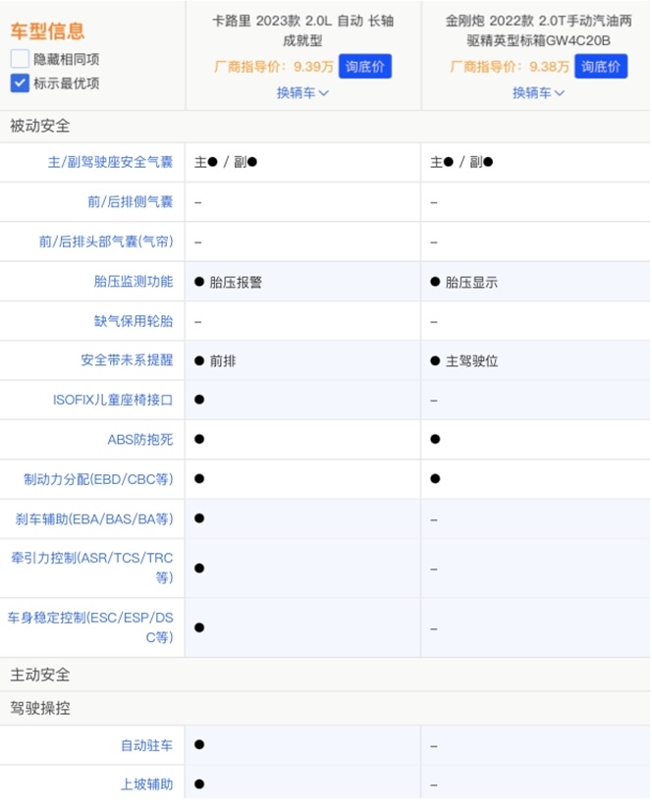Click 车型信息 heading
Screen dimensions: 652x812
(x=47, y=31)
